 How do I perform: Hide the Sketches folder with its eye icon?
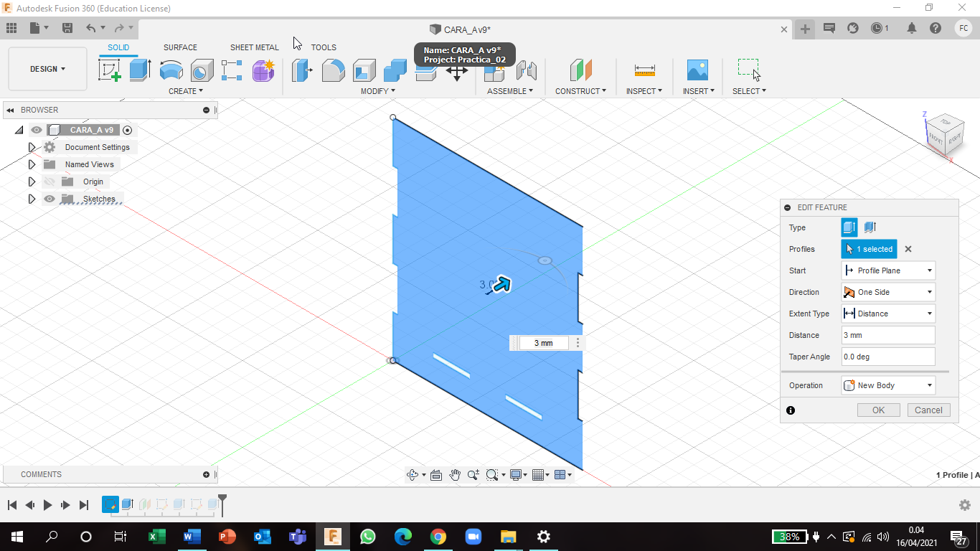(x=50, y=199)
